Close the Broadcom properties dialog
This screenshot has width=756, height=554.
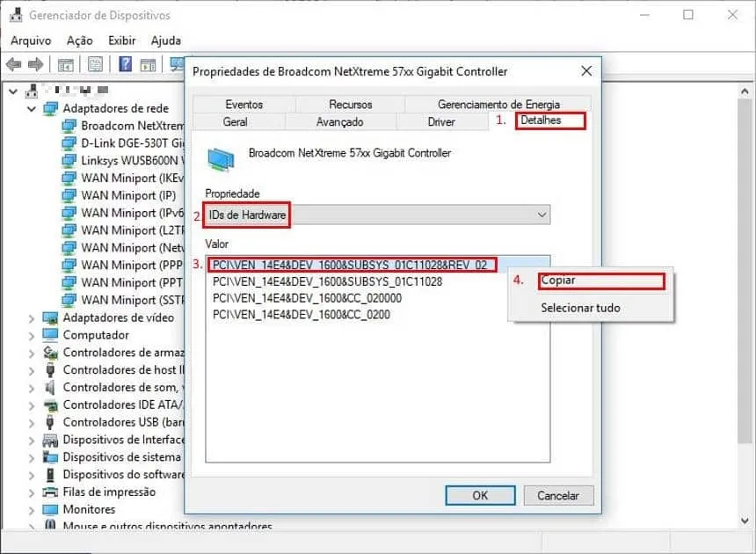(586, 71)
